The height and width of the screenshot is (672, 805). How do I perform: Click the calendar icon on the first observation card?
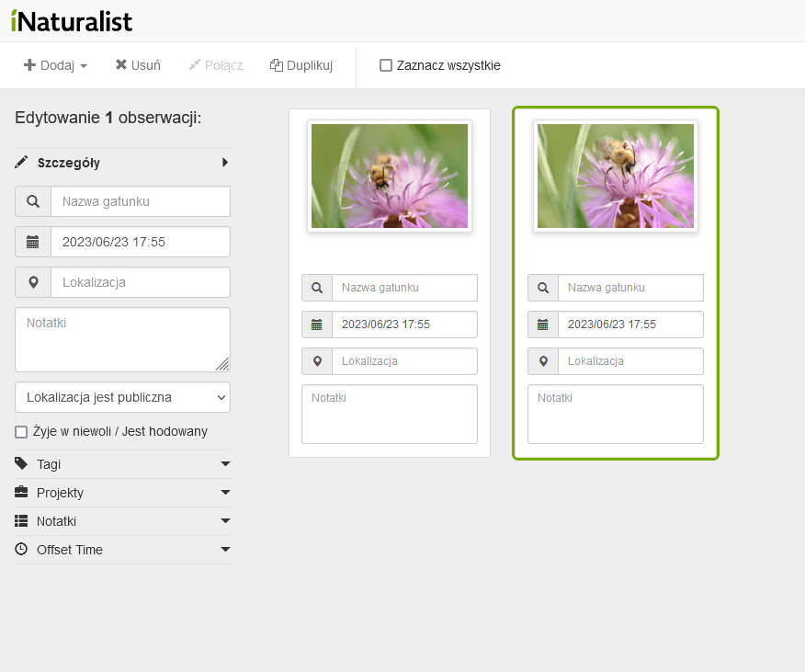[317, 325]
